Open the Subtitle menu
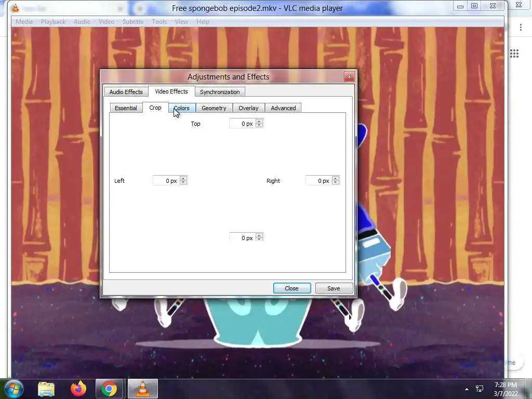The image size is (532, 399). (133, 22)
